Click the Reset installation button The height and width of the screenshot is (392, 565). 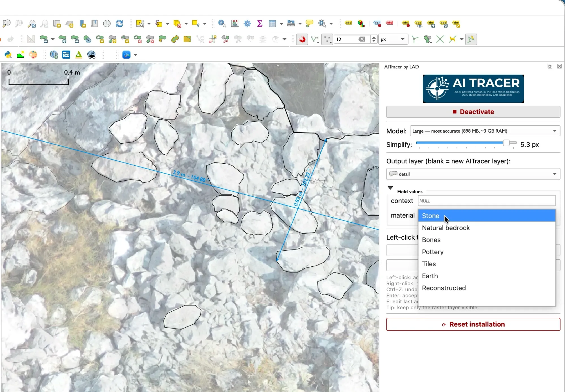tap(473, 324)
